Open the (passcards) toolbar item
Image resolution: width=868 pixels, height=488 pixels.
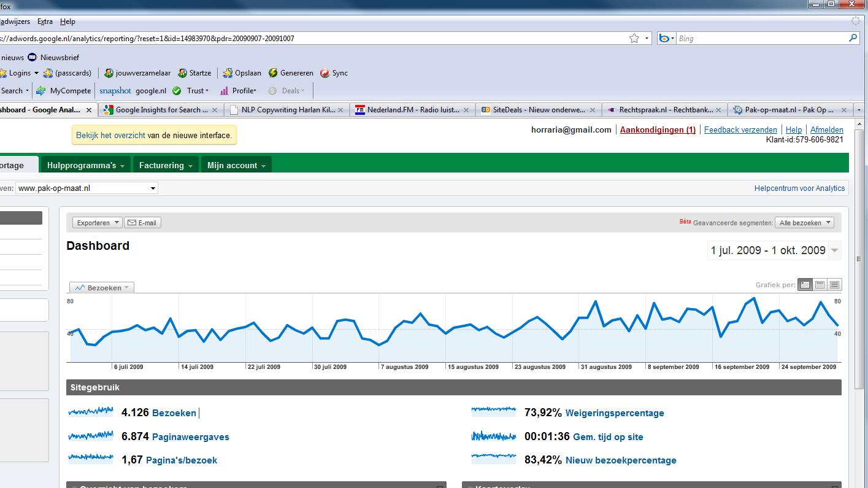(x=67, y=72)
